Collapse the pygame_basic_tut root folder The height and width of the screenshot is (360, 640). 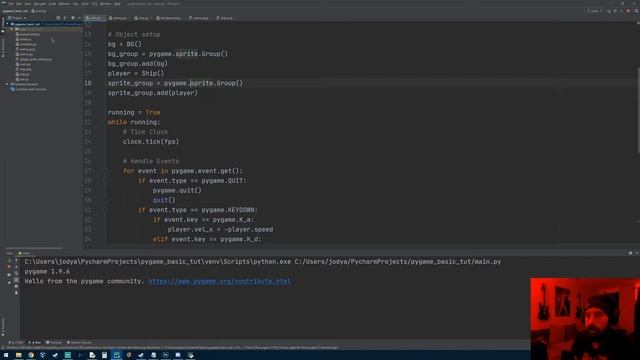pos(7,24)
